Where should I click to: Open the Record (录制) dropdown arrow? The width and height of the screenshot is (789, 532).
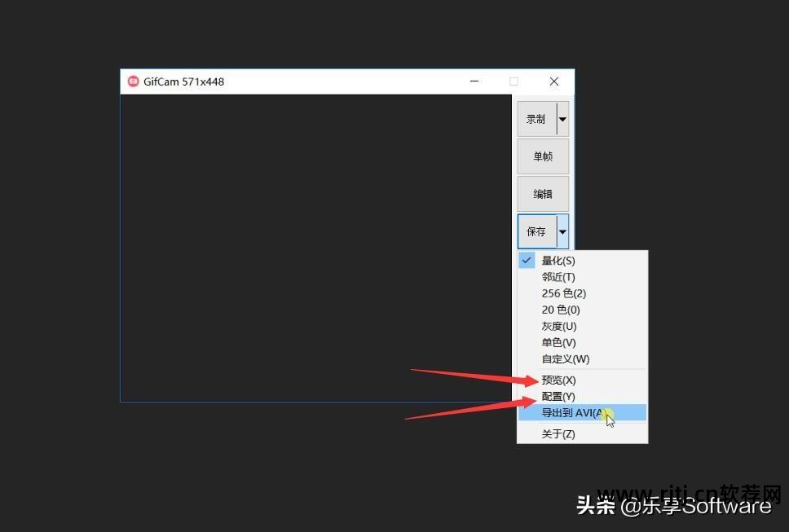pyautogui.click(x=562, y=118)
